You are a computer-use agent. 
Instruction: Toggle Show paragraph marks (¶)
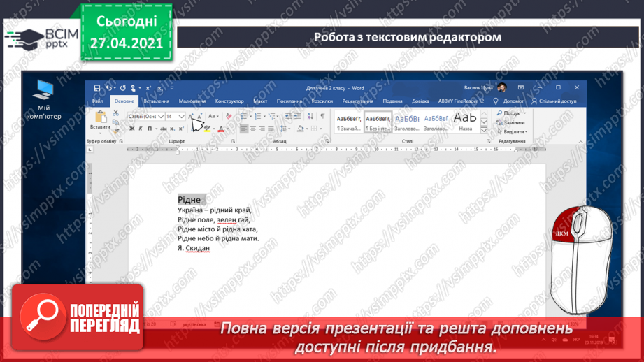pos(322,116)
